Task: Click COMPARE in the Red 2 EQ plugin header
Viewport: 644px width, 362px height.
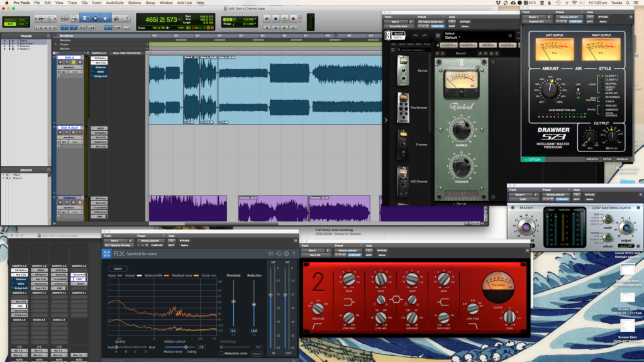Action: click(x=355, y=255)
